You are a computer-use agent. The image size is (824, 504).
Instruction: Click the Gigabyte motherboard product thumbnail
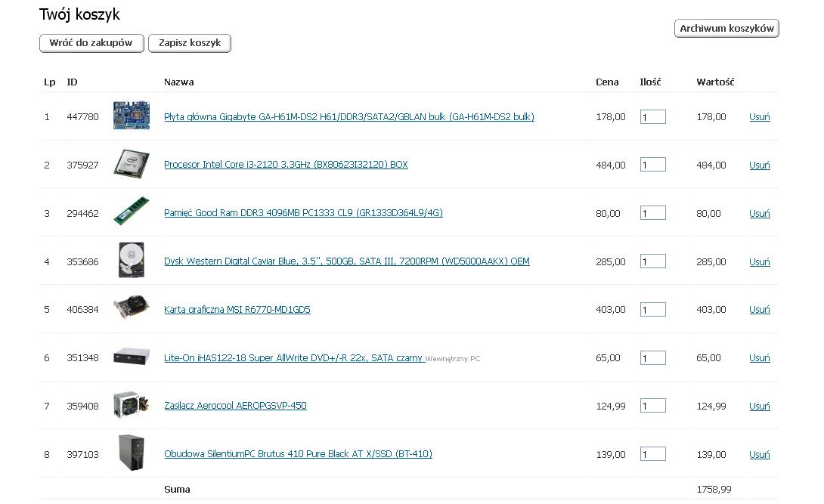point(132,116)
